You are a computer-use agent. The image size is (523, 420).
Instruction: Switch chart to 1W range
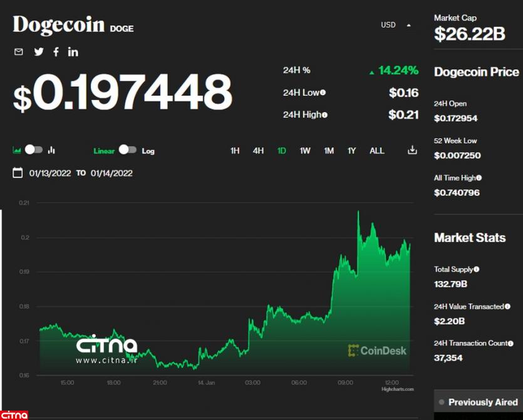pos(305,151)
